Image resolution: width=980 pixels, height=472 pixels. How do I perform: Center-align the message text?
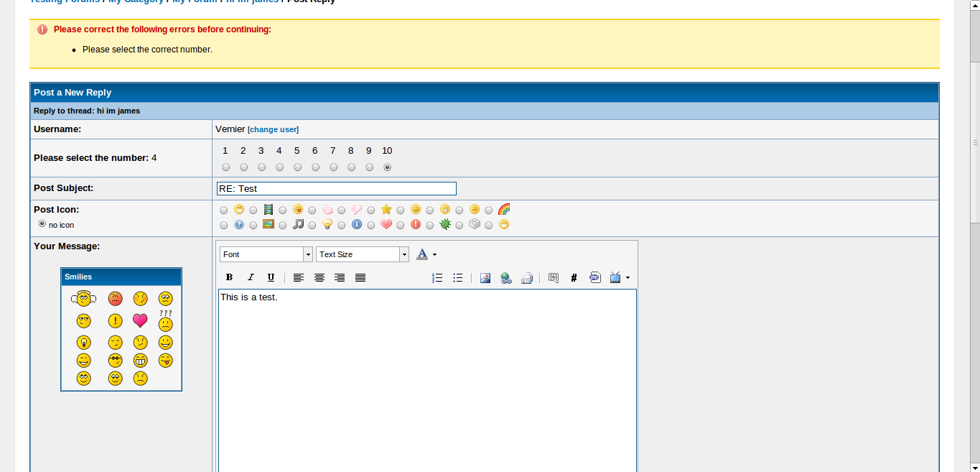point(319,277)
